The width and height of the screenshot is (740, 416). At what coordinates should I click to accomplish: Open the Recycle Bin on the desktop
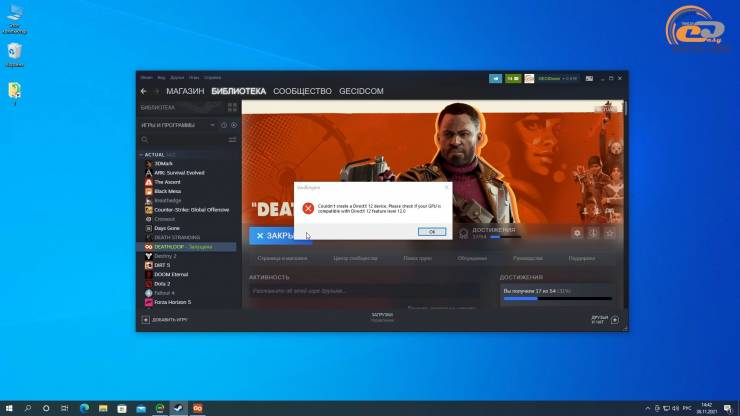(x=15, y=55)
